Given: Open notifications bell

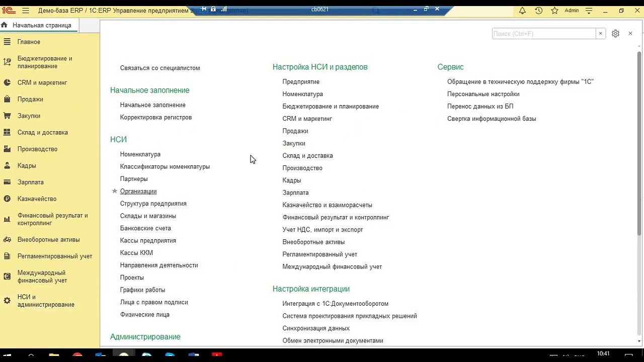Looking at the screenshot, I should pos(522,11).
